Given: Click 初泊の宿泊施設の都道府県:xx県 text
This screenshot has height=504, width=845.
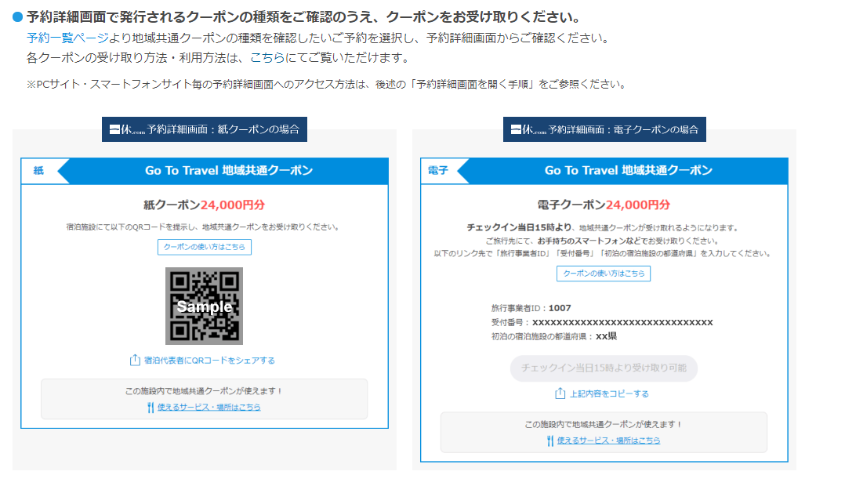Looking at the screenshot, I should 554,336.
